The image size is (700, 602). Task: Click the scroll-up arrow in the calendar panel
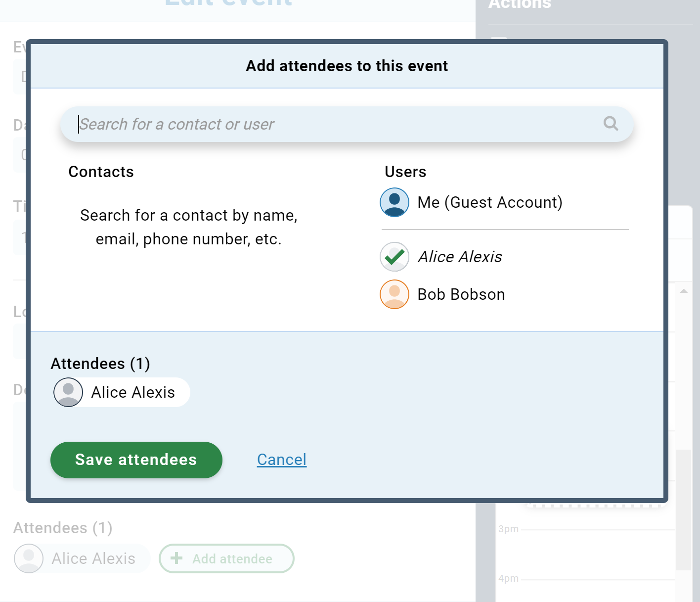tap(684, 291)
